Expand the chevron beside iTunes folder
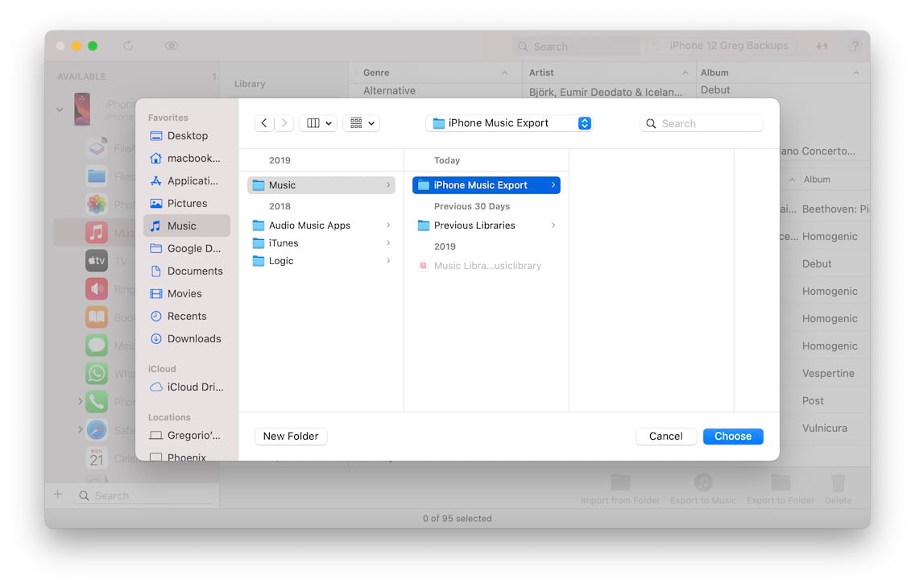Viewport: 915px width, 588px height. pos(388,242)
